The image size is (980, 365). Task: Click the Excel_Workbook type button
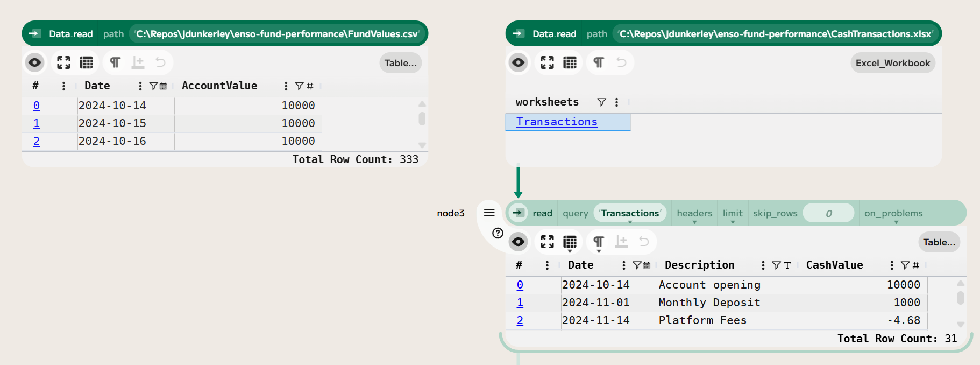[x=892, y=63]
